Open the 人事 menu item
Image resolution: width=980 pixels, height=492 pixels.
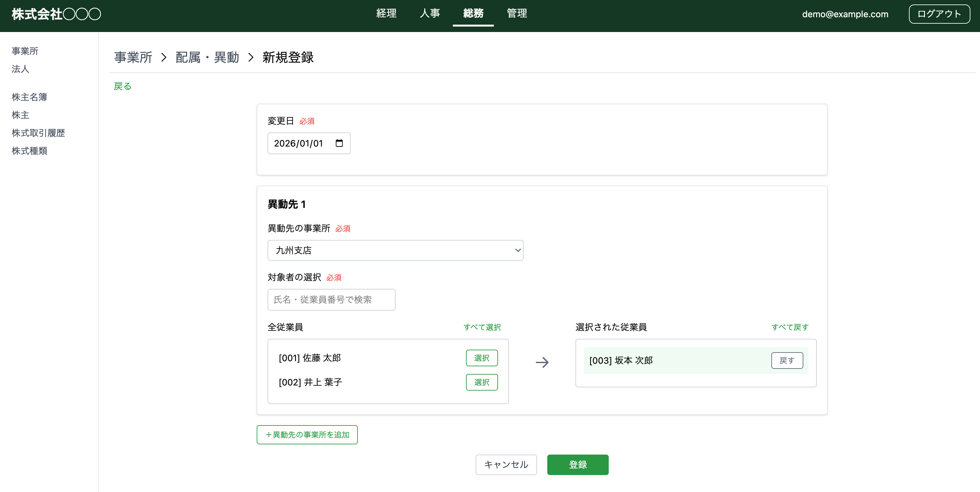[x=430, y=14]
